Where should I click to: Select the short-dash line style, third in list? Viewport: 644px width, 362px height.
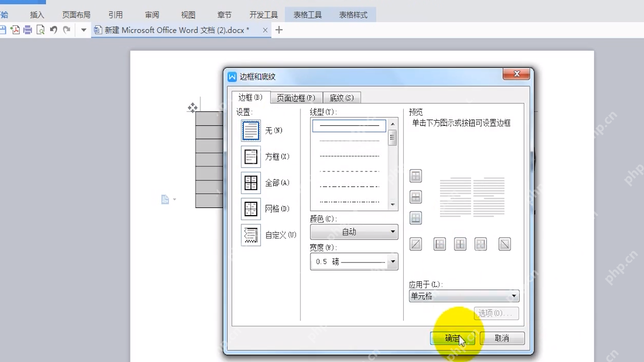pos(349,156)
